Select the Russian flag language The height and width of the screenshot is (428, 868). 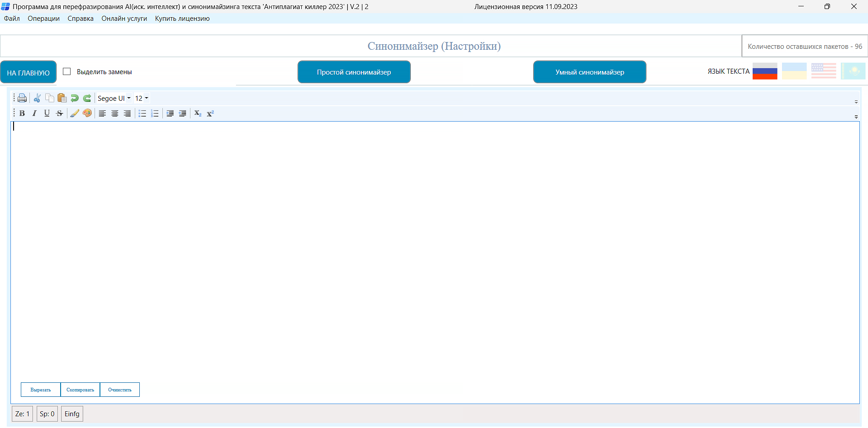pos(765,71)
